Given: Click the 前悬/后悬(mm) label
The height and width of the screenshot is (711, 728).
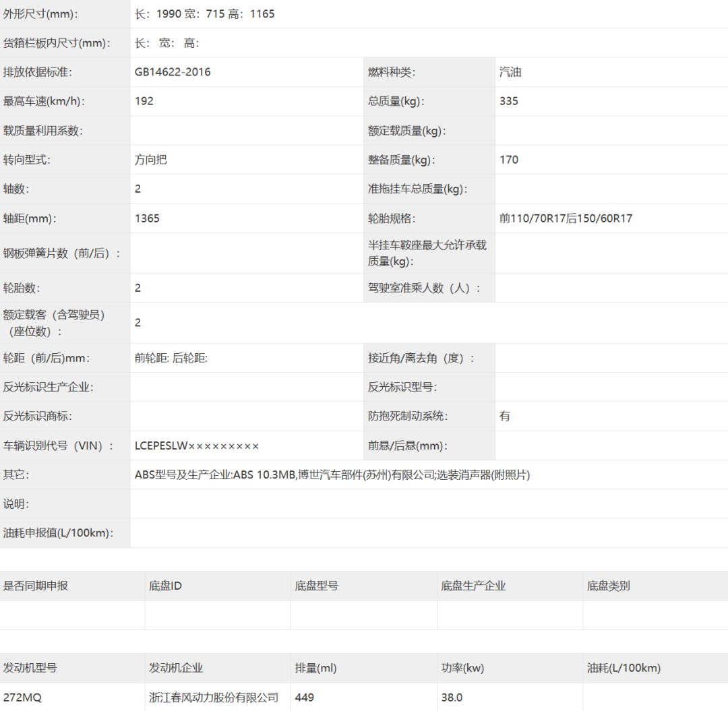Looking at the screenshot, I should (408, 445).
